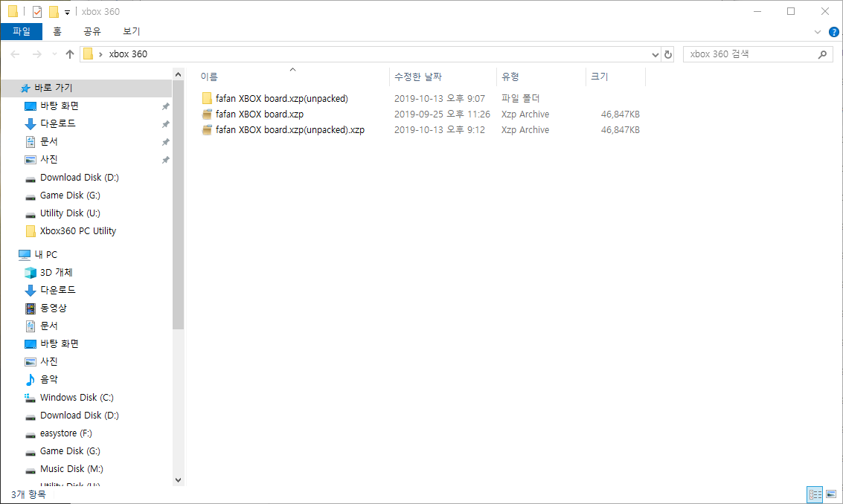
Task: Open 문서 under 내 PC
Action: [49, 326]
